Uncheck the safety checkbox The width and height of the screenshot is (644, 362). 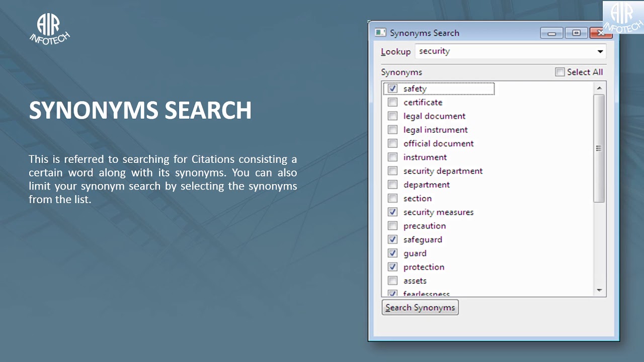[392, 88]
